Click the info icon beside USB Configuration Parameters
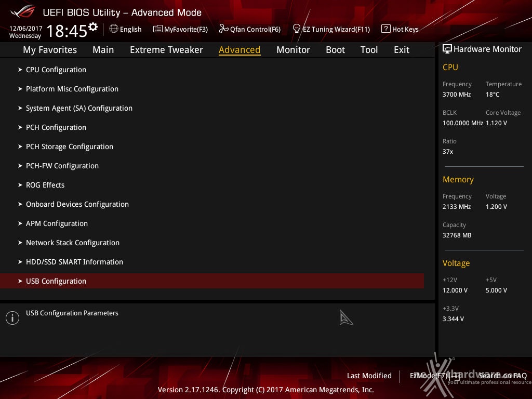Viewport: 532px width, 399px height. pos(12,318)
